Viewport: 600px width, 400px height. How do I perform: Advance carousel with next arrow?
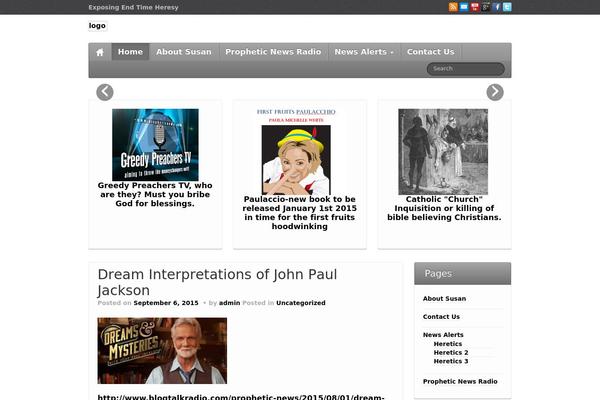pyautogui.click(x=495, y=92)
